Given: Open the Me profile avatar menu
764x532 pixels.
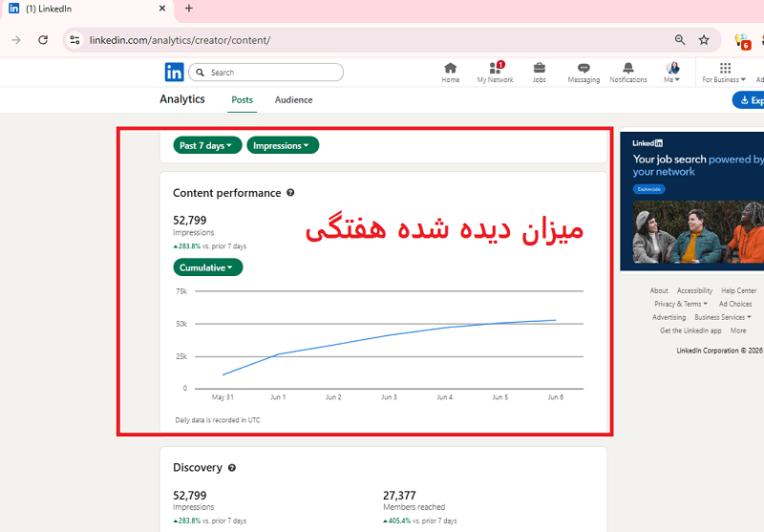Looking at the screenshot, I should point(672,73).
